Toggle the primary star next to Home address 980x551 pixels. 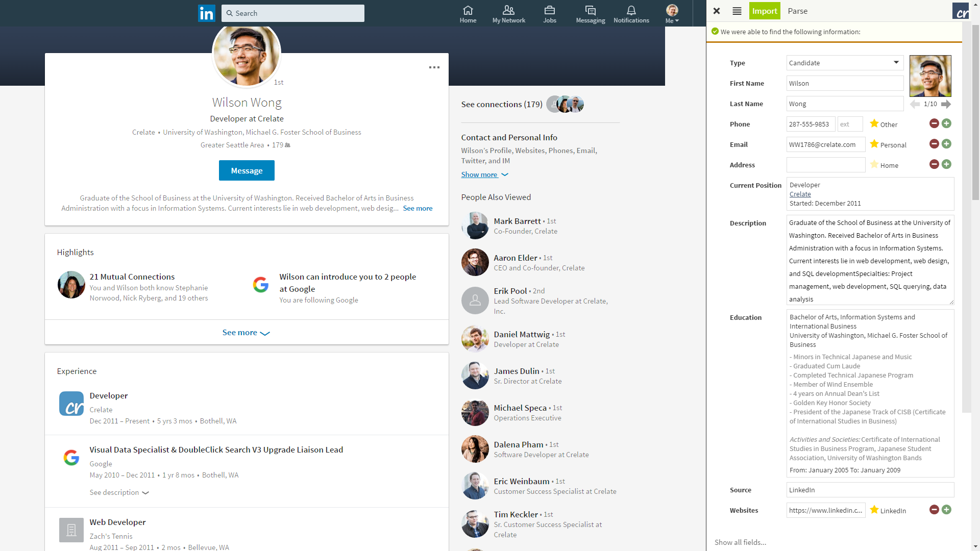point(874,165)
